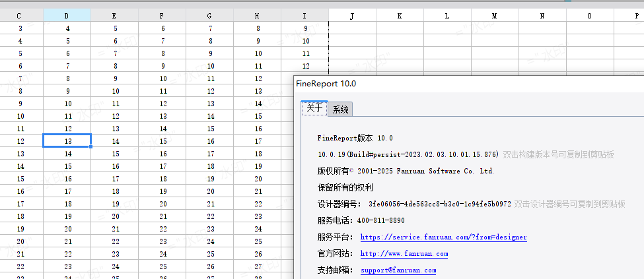Select cell with value 25 in column G
The image size is (644, 279).
pos(210,253)
